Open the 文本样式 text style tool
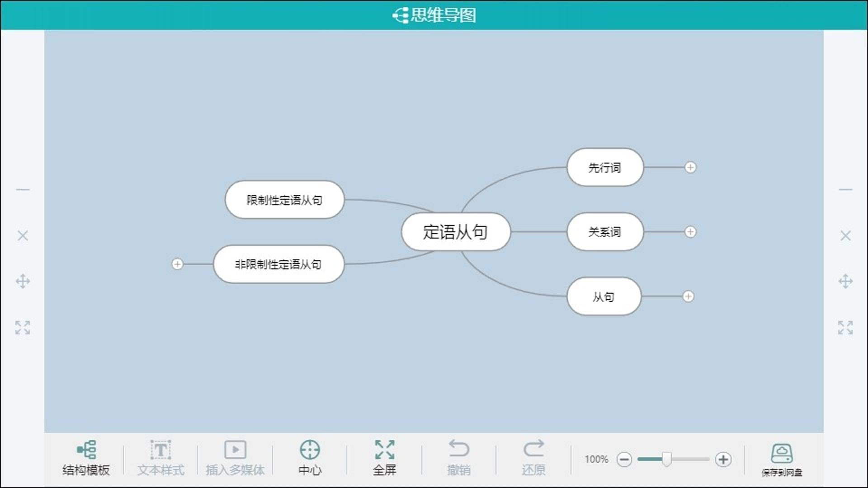868x488 pixels. pyautogui.click(x=160, y=458)
